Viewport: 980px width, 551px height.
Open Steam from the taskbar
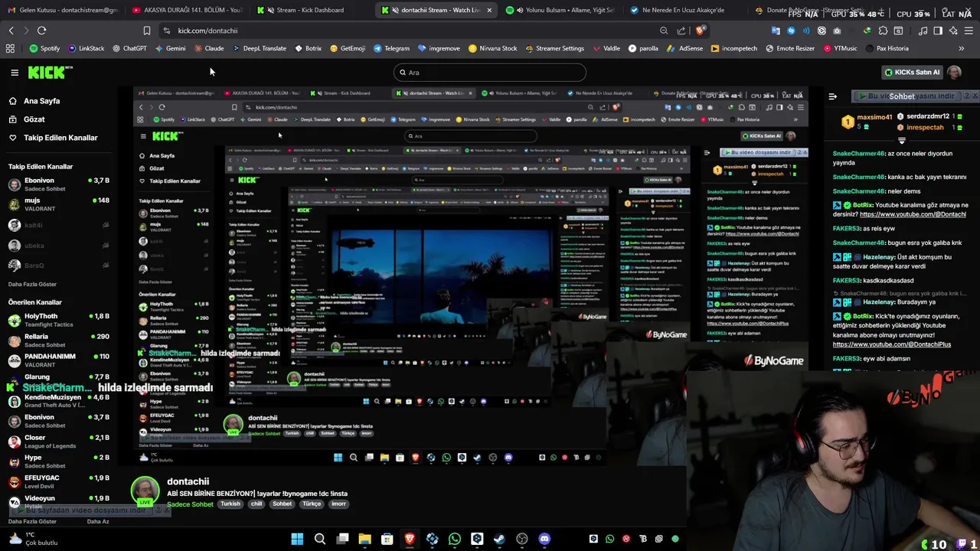pyautogui.click(x=499, y=539)
